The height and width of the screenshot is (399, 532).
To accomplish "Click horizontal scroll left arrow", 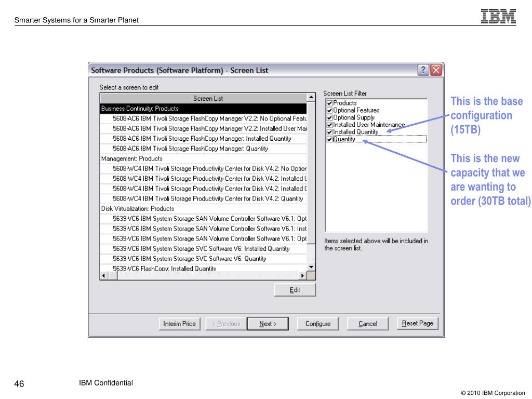I will [104, 275].
